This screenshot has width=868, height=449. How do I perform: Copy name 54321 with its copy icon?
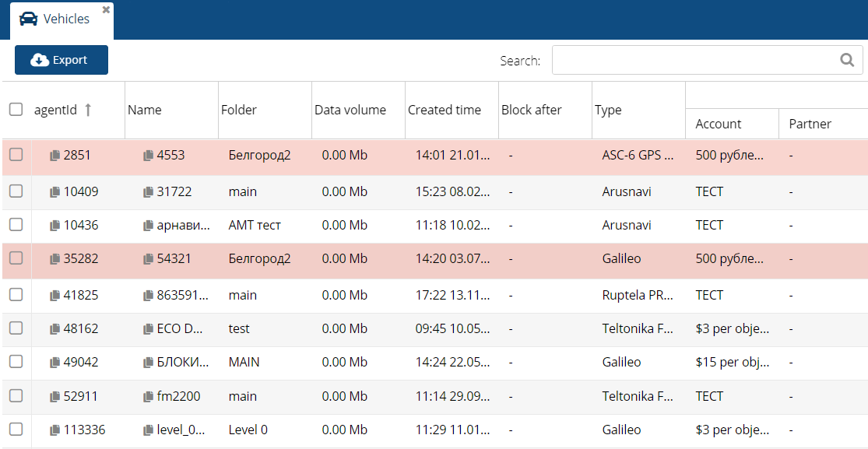(x=148, y=258)
